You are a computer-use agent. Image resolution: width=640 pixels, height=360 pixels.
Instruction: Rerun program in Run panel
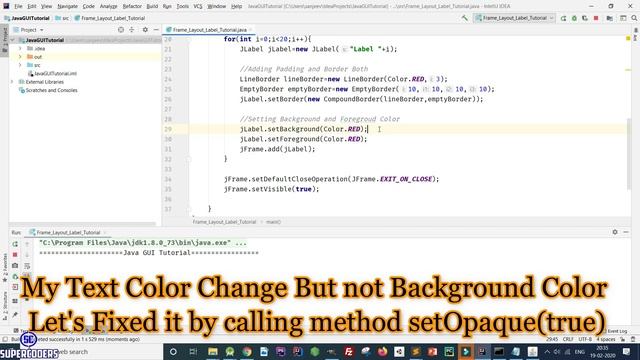(15, 244)
